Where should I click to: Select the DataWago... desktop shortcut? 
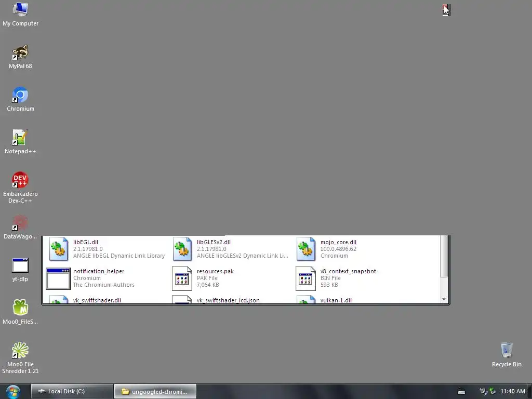tap(20, 228)
